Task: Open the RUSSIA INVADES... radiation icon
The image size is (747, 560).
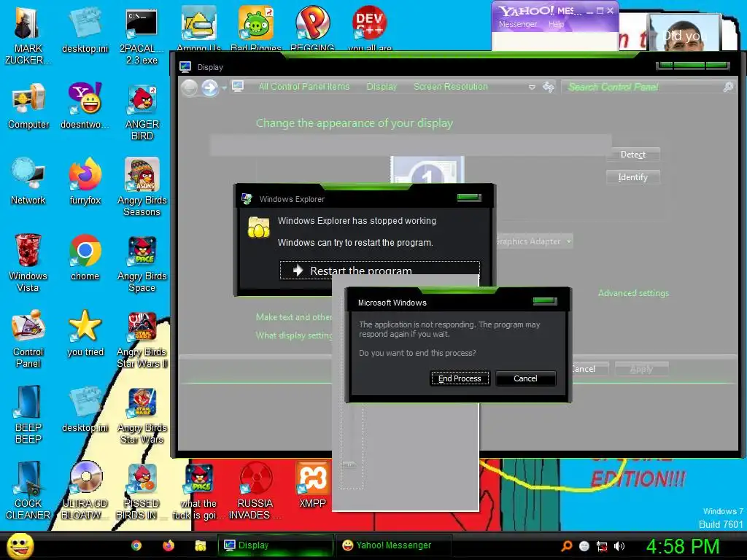Action: [255, 491]
